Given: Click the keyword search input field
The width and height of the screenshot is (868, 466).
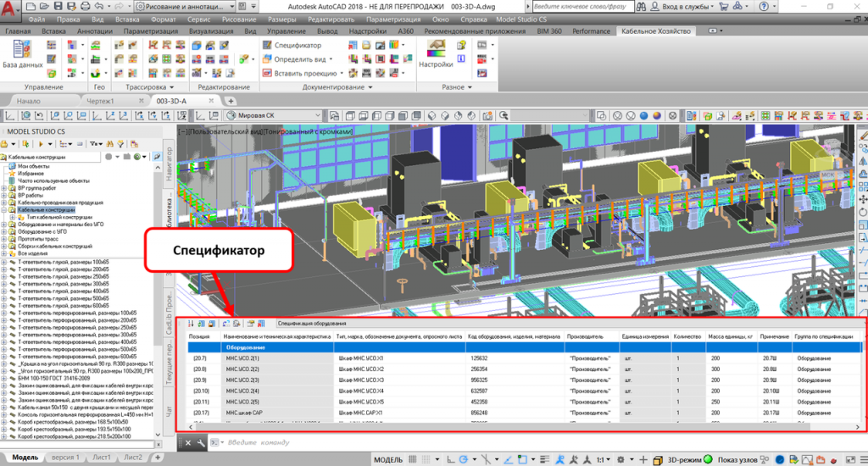Looking at the screenshot, I should tap(583, 7).
